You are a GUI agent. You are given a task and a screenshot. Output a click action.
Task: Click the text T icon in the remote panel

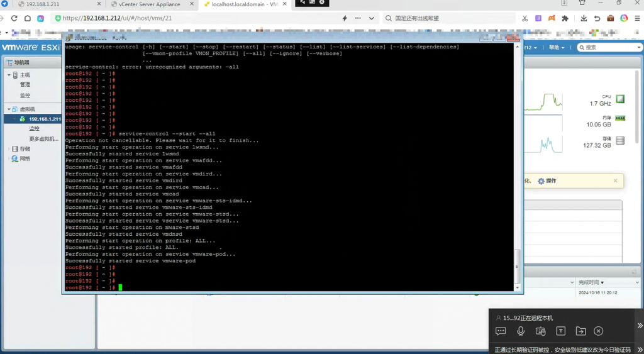[560, 331]
